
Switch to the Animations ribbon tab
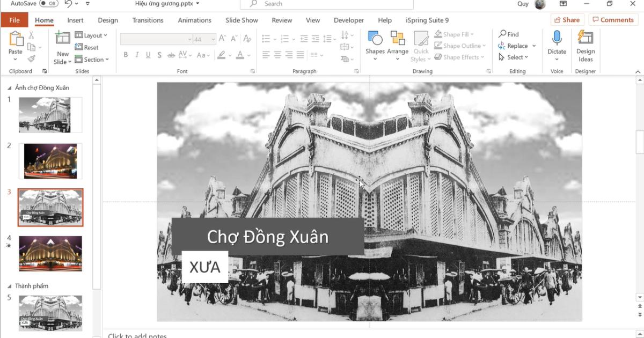coord(194,20)
